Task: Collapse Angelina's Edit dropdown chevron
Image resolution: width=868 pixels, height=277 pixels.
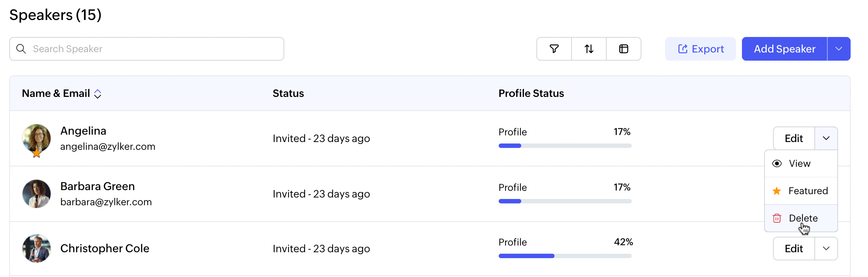Action: [826, 138]
